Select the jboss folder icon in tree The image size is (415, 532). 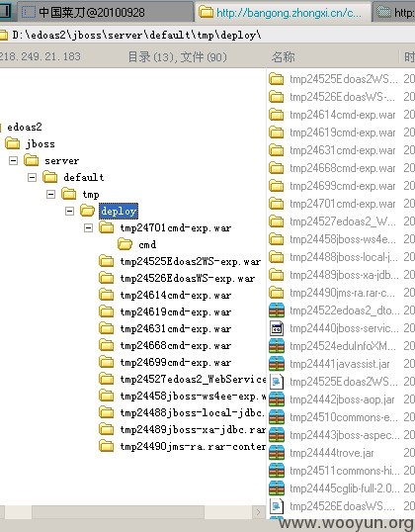(13, 143)
